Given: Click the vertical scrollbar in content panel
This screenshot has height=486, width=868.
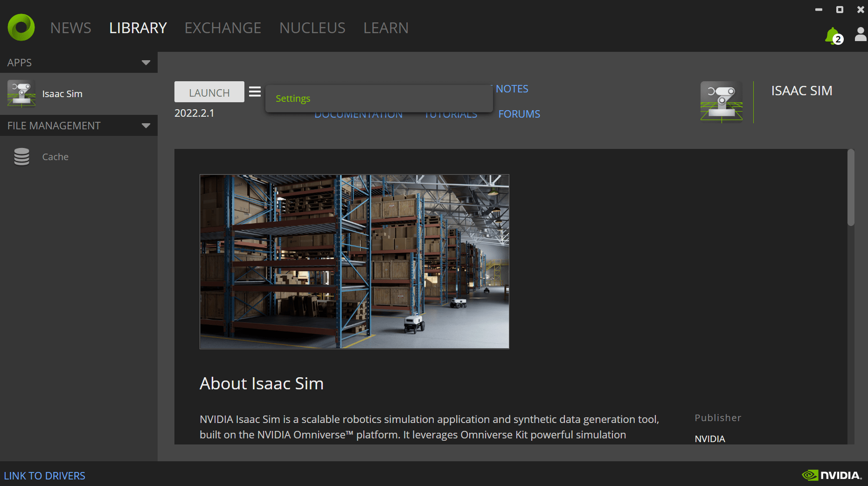Looking at the screenshot, I should (x=851, y=188).
